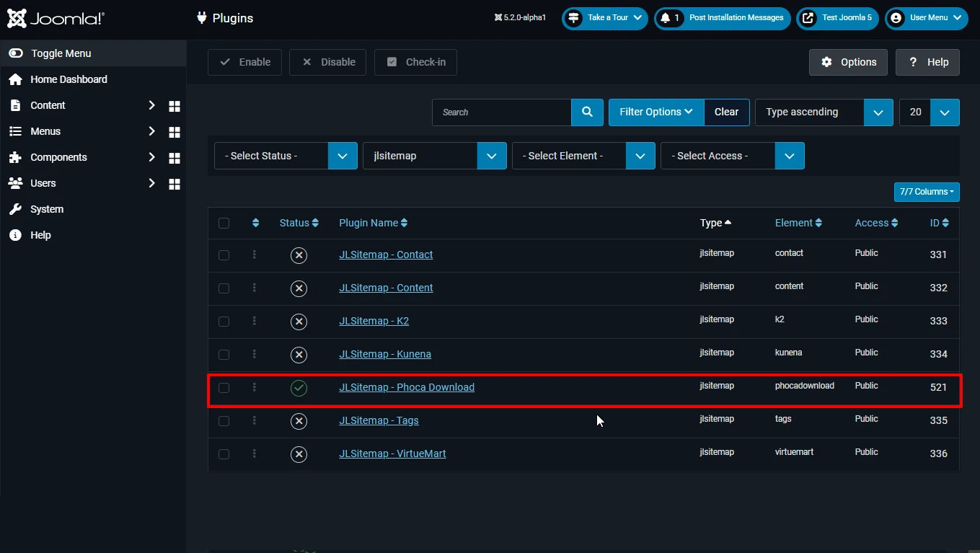Open the Select Status filter
Image resolution: width=980 pixels, height=553 pixels.
coord(286,156)
